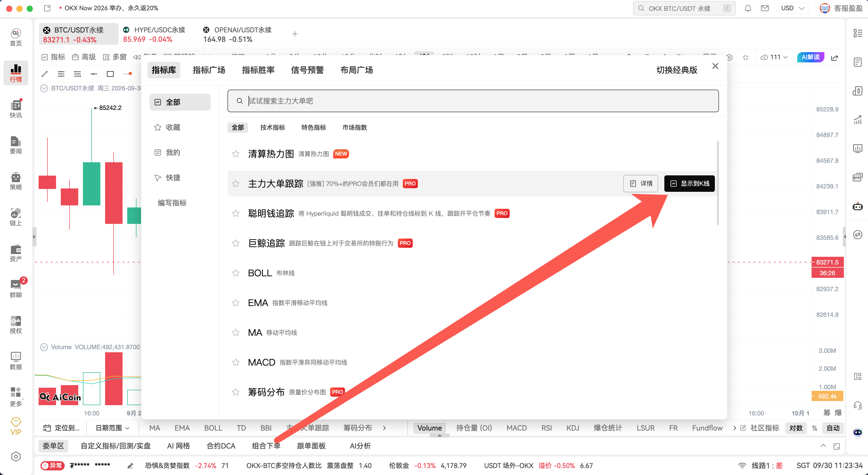This screenshot has width=868, height=475.
Task: Click the share chart icon
Action: [835, 58]
